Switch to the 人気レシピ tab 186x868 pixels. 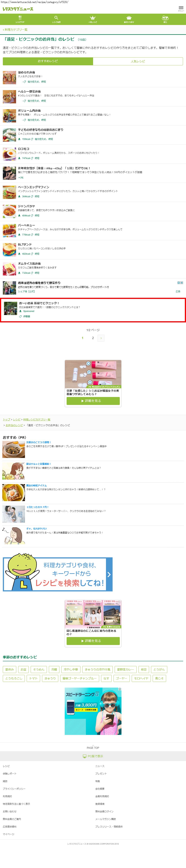(138, 61)
